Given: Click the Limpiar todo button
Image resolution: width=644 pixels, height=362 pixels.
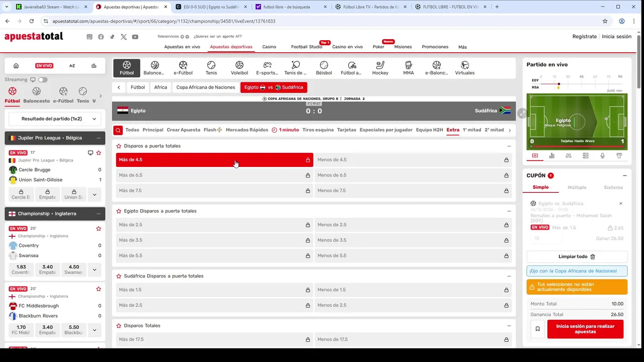Looking at the screenshot, I should pyautogui.click(x=577, y=256).
